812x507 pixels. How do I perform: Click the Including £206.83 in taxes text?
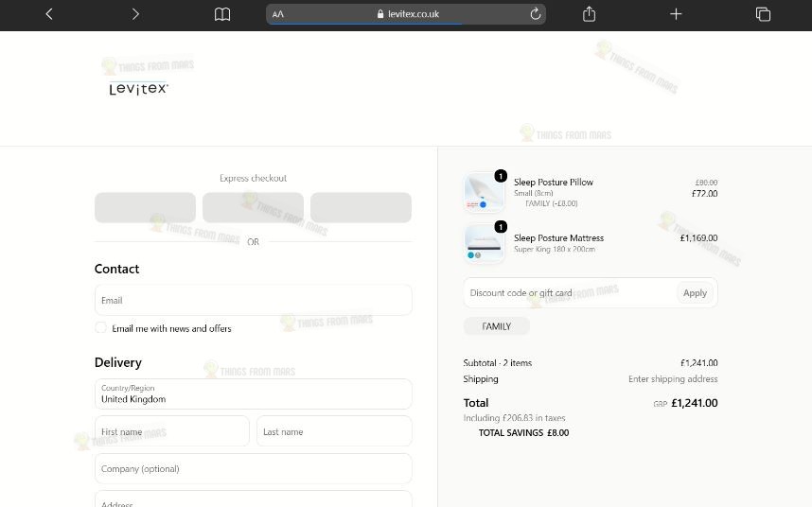coord(514,417)
